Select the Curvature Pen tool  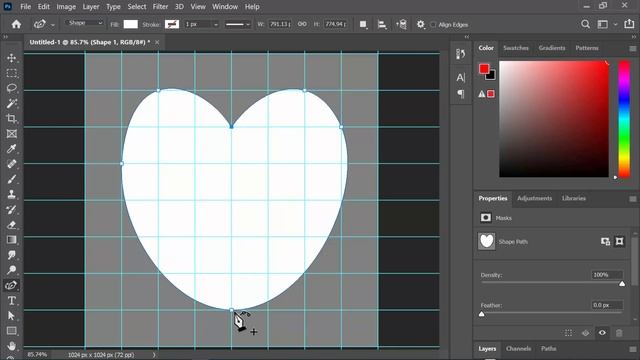(11, 285)
